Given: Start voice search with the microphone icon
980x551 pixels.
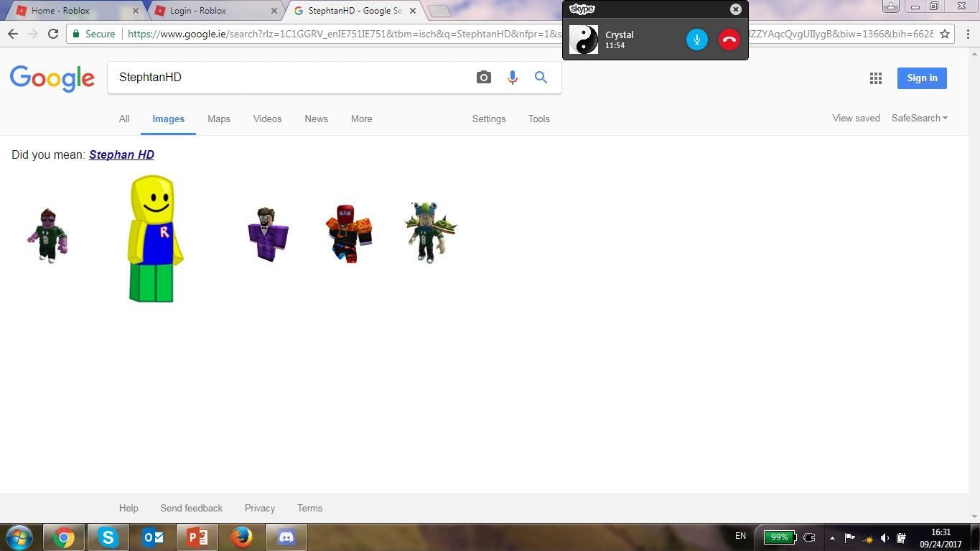Looking at the screenshot, I should (512, 78).
